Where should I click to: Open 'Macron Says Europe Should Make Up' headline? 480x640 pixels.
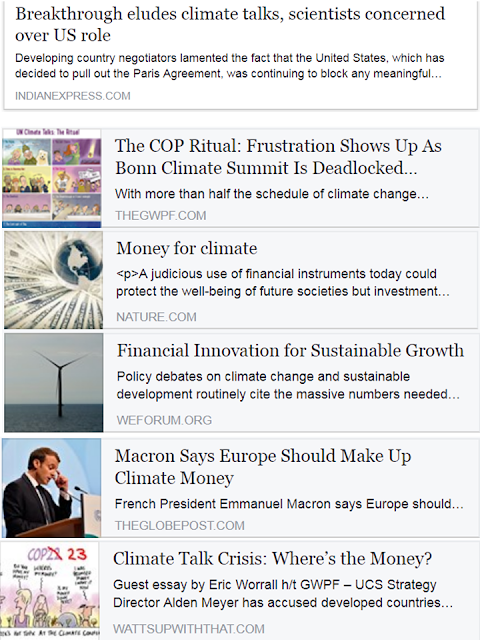pyautogui.click(x=263, y=467)
